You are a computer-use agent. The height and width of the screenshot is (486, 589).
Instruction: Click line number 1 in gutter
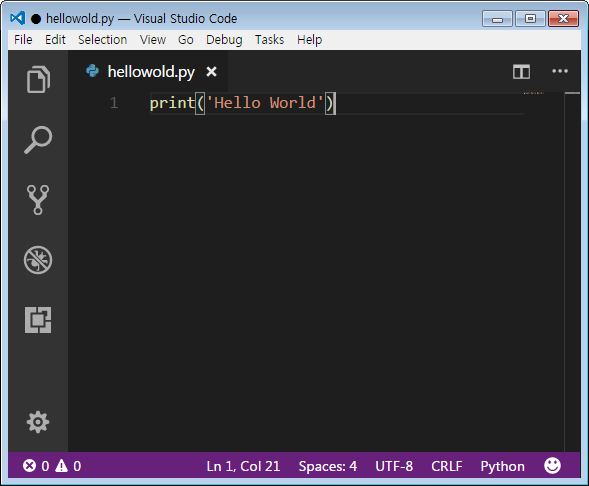click(114, 103)
